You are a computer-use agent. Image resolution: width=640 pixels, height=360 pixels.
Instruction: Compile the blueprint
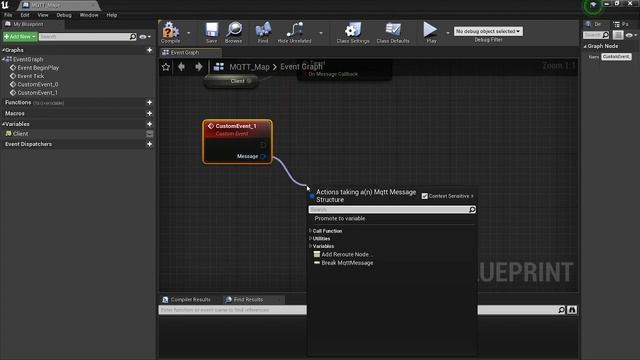tap(170, 33)
